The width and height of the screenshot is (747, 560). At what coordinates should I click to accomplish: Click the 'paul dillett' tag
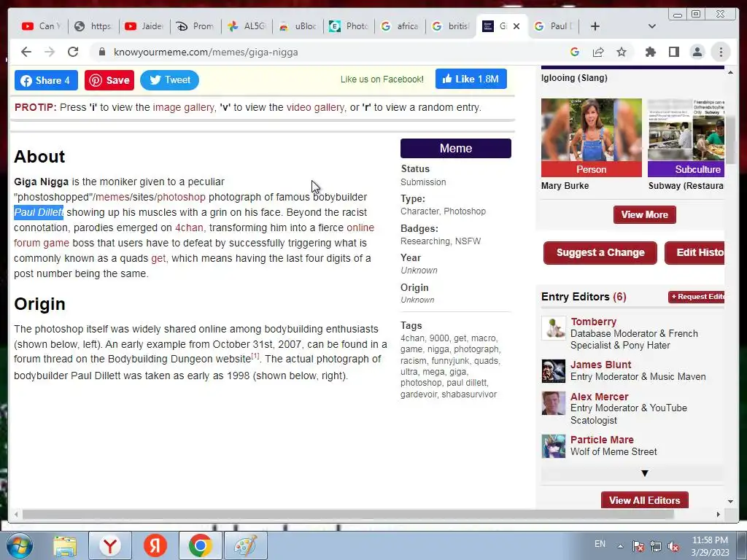pyautogui.click(x=466, y=382)
